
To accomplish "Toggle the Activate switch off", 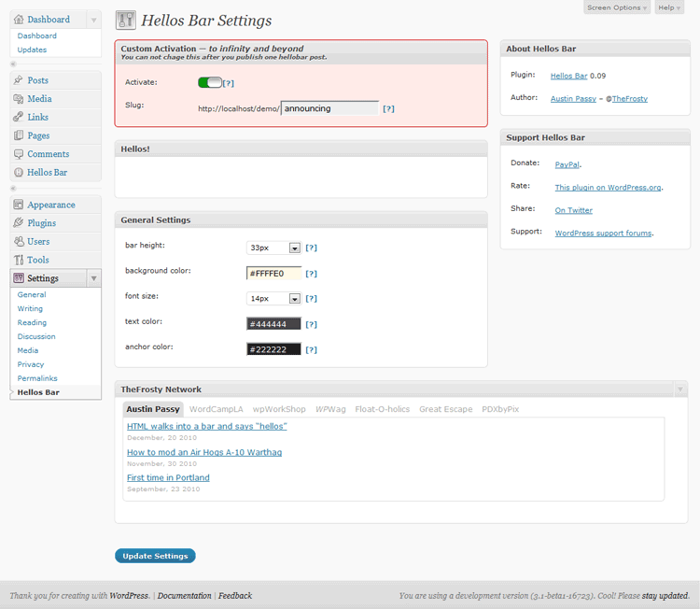I will (x=210, y=82).
